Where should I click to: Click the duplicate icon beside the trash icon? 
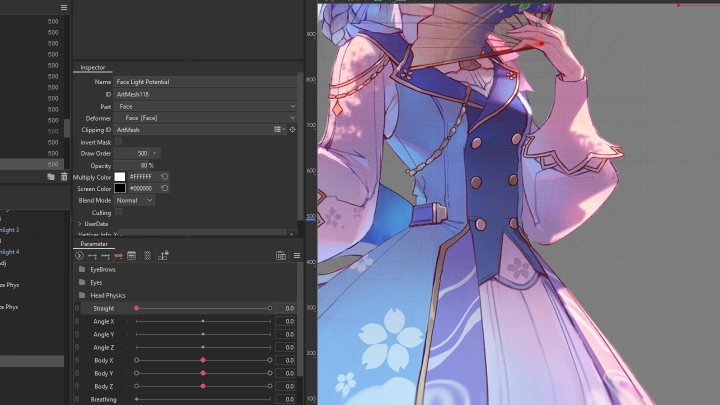coord(51,176)
